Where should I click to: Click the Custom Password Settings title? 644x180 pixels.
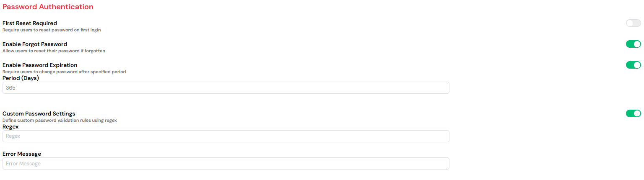pyautogui.click(x=39, y=114)
